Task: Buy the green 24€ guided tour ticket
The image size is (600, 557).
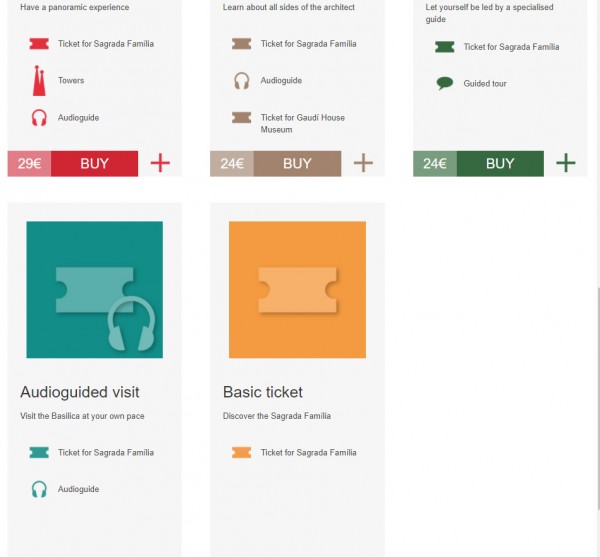Action: point(500,163)
